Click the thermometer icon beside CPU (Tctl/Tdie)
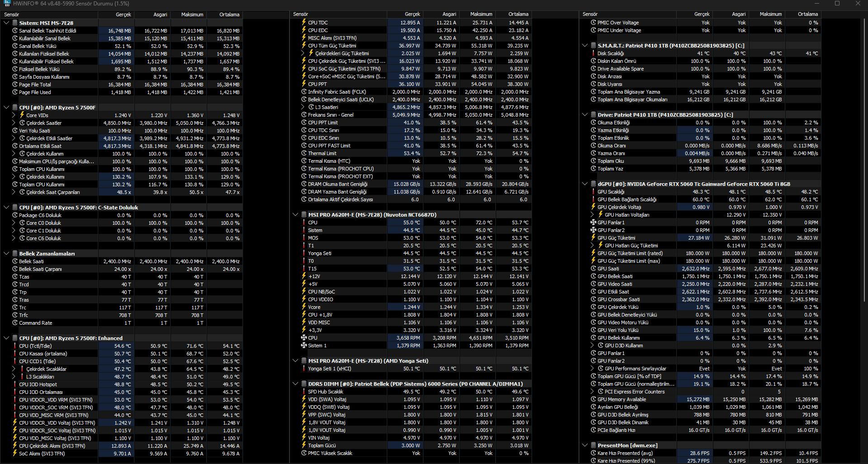Screen dimensions: 868x464 click(15, 346)
